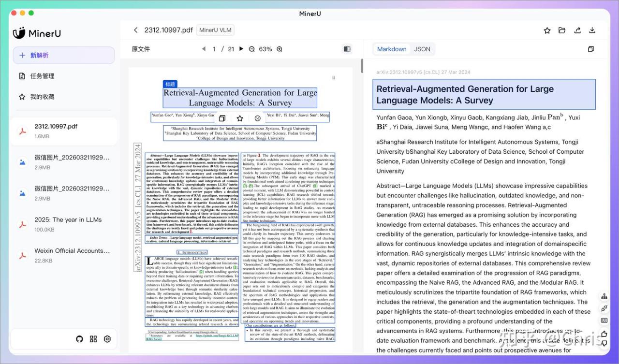Download the parsed result via the download icon
This screenshot has width=619, height=364.
(592, 30)
